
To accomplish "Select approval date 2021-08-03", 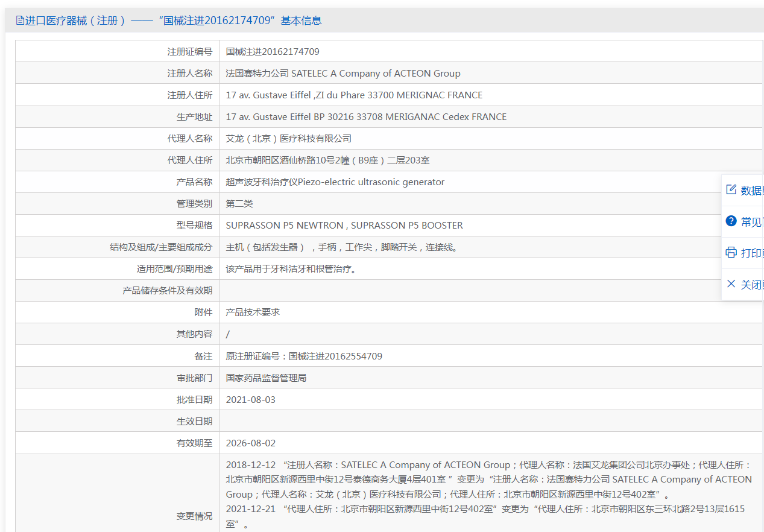I will [x=251, y=400].
